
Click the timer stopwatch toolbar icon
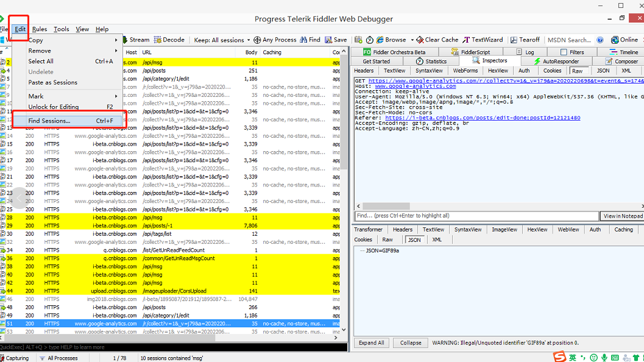coord(370,40)
